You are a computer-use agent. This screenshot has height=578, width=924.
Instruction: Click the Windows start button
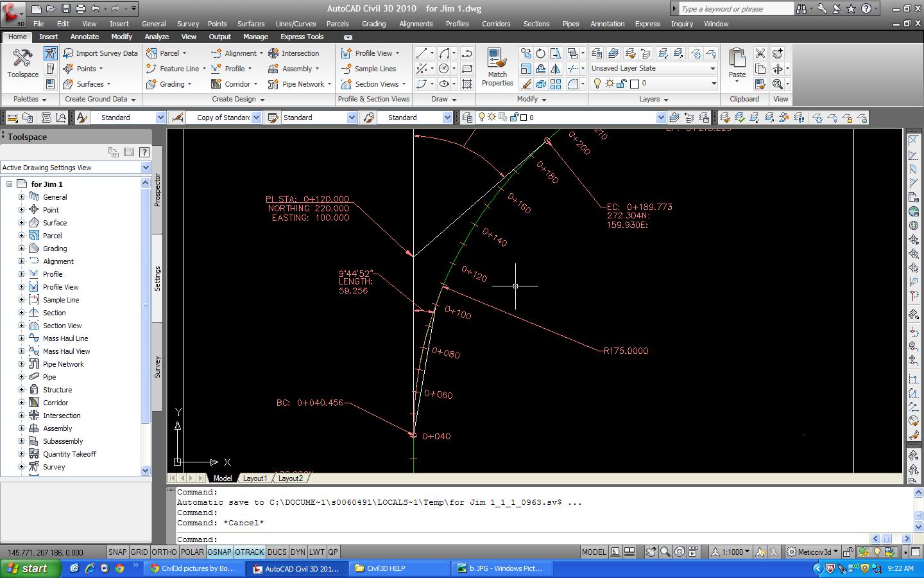point(31,568)
